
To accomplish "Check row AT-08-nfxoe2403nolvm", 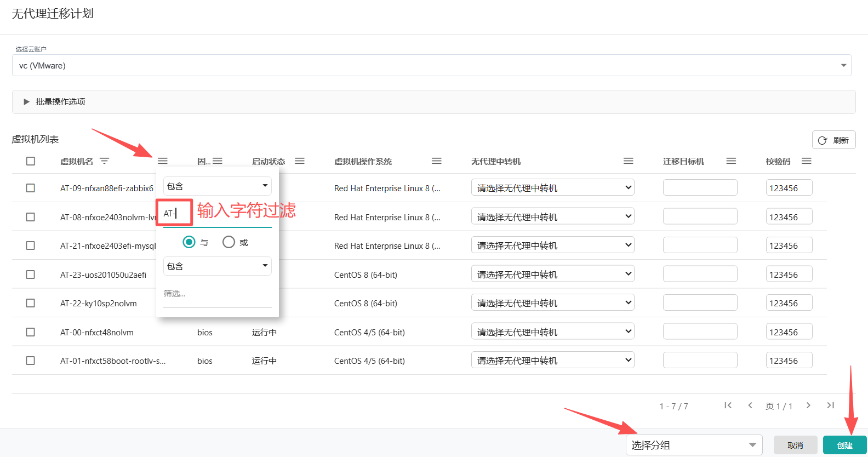I will point(31,217).
